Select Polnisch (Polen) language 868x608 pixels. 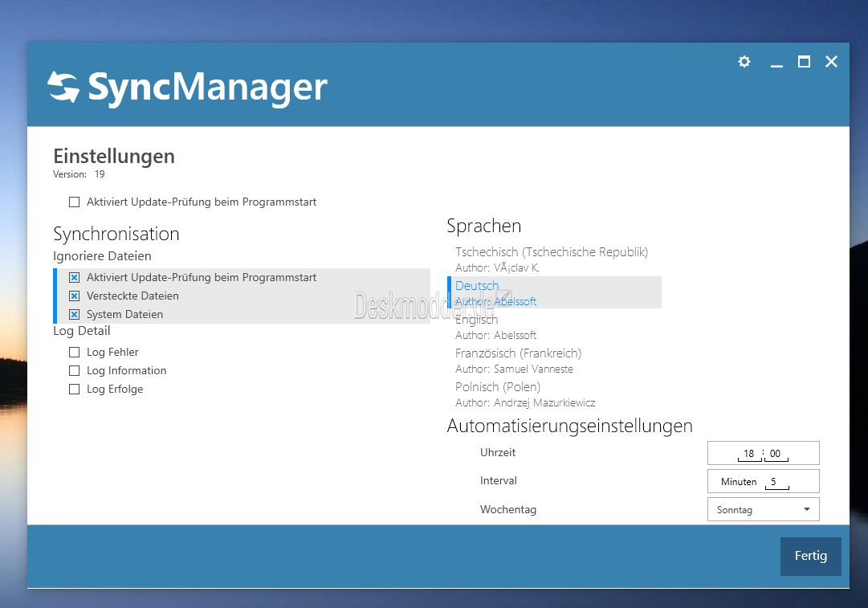click(555, 394)
